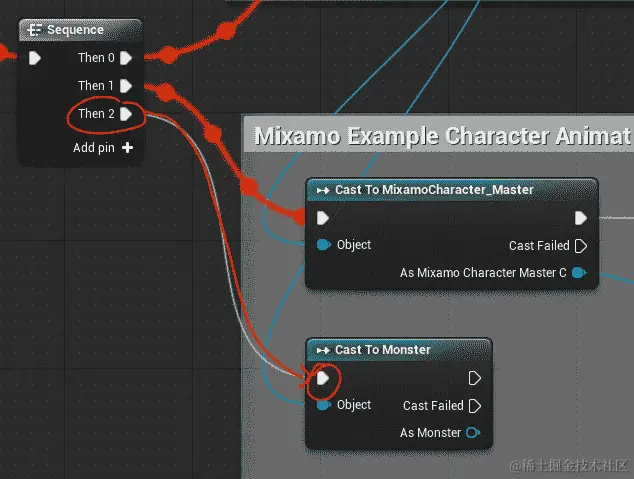Select the Mixamo Example Character comment box title
This screenshot has height=479, width=634.
[x=442, y=135]
